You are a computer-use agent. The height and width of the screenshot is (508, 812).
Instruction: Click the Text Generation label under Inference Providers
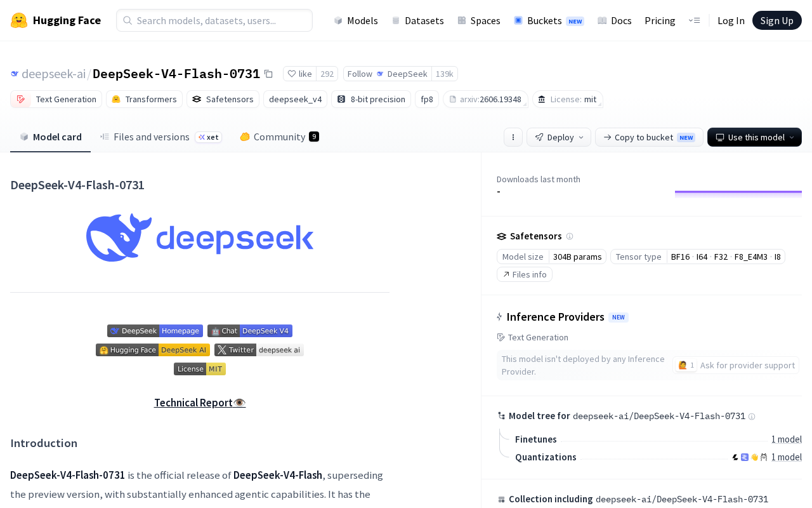point(538,337)
